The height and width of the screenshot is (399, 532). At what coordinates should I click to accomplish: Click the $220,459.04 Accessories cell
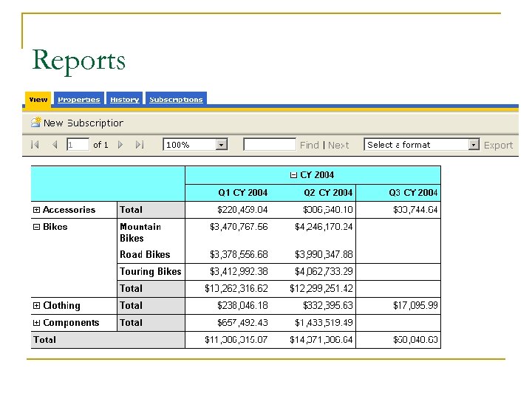click(x=242, y=210)
